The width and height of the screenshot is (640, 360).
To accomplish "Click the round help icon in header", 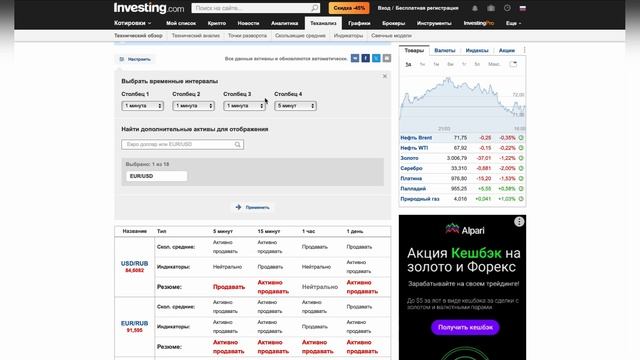I will [x=507, y=8].
